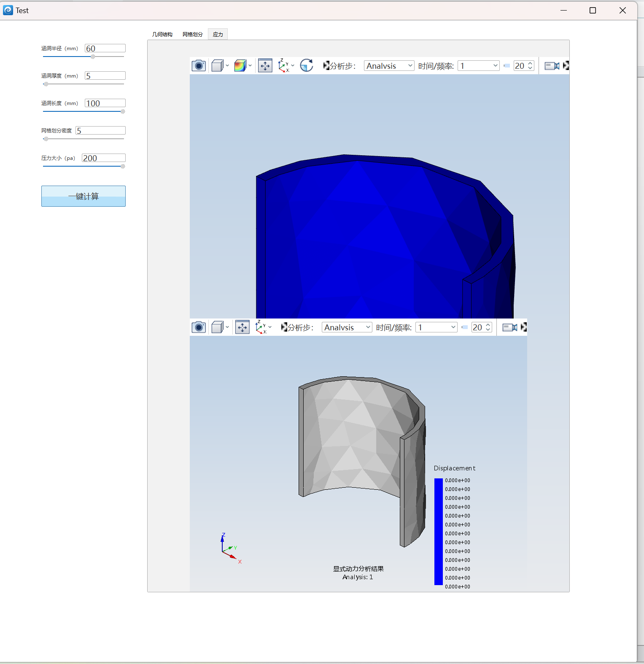Click the blue Displacement legend color bar

point(439,532)
